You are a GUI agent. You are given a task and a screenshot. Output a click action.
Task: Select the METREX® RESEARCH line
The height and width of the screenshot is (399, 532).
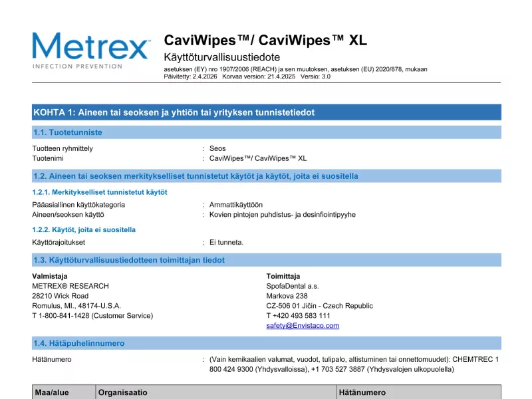70,286
